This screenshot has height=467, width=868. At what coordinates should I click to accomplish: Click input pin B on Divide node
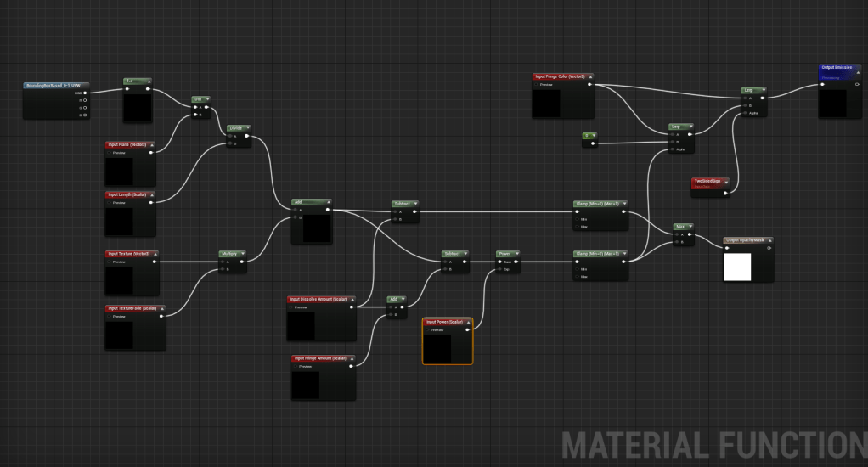pos(228,144)
